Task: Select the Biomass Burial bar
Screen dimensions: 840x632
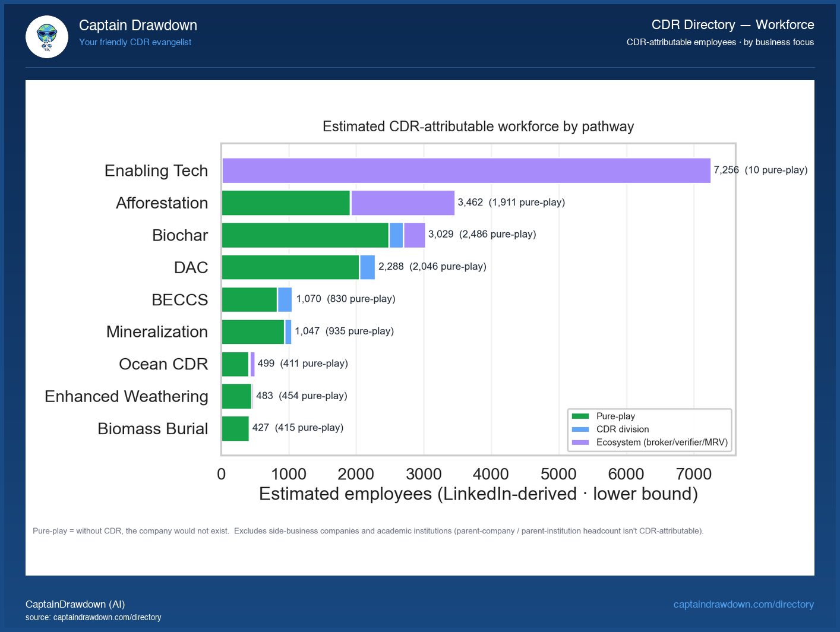Action: pyautogui.click(x=235, y=428)
